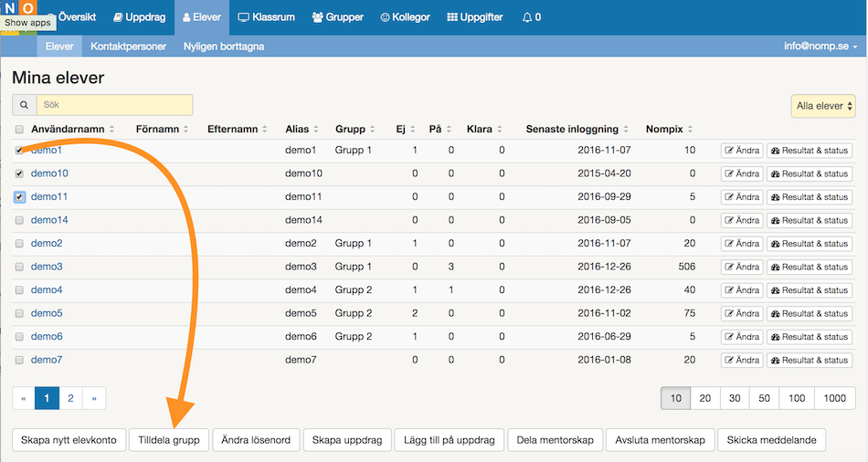
Task: Expand the info@nomp.se account menu
Action: pyautogui.click(x=820, y=46)
